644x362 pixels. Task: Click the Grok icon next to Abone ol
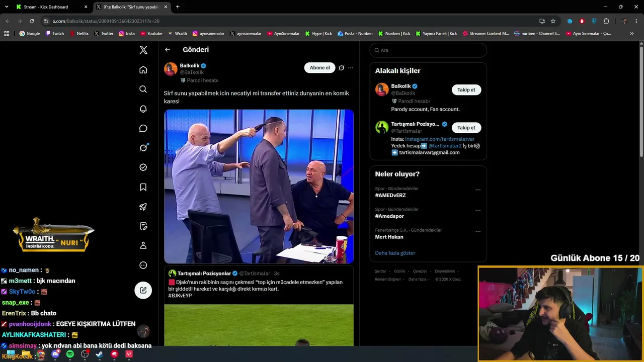pyautogui.click(x=341, y=68)
